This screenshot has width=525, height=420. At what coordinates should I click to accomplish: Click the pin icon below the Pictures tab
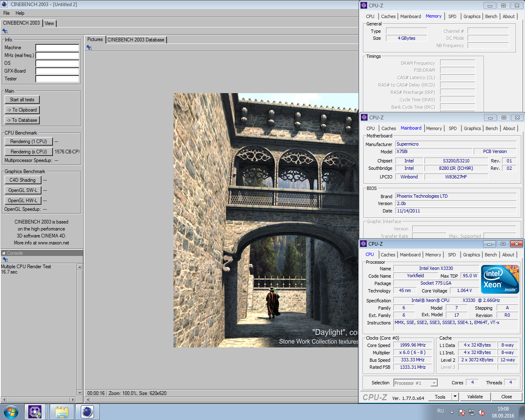89,48
